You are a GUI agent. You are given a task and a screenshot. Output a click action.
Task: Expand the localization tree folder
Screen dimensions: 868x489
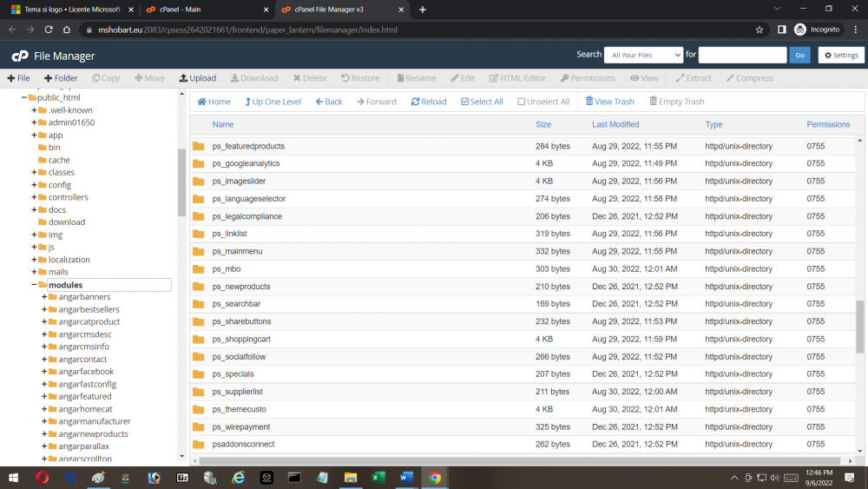point(34,260)
